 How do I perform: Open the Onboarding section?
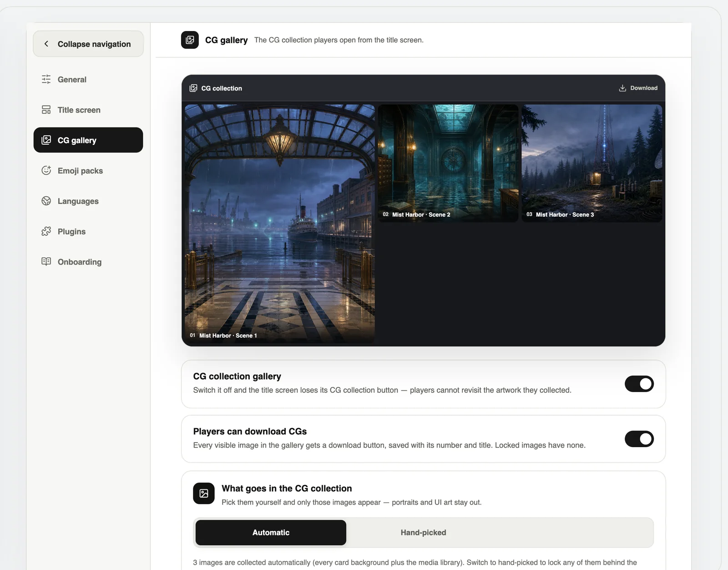pyautogui.click(x=88, y=262)
